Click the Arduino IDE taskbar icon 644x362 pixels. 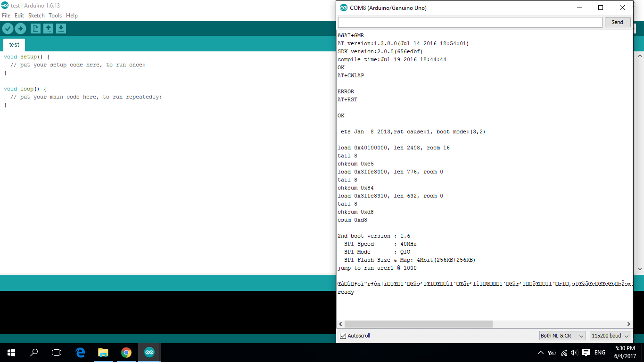tap(149, 353)
